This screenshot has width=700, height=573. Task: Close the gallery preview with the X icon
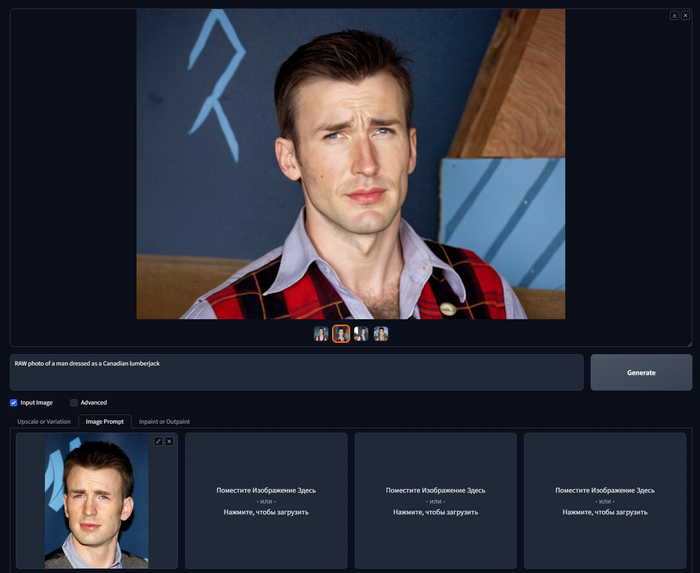click(x=685, y=16)
